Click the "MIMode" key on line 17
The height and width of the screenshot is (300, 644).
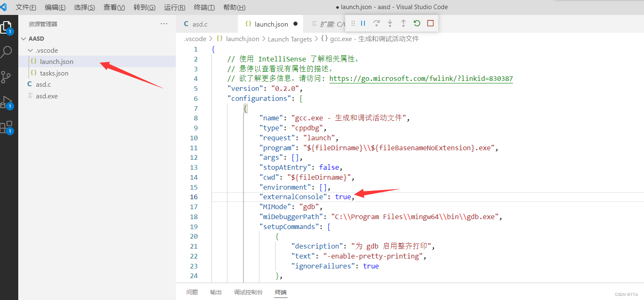pyautogui.click(x=275, y=207)
